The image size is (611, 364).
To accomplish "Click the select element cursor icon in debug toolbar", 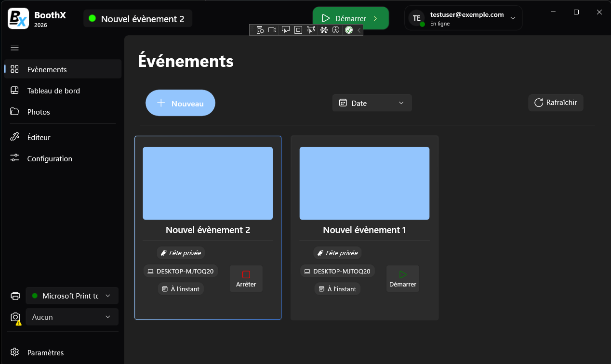I will pyautogui.click(x=285, y=30).
